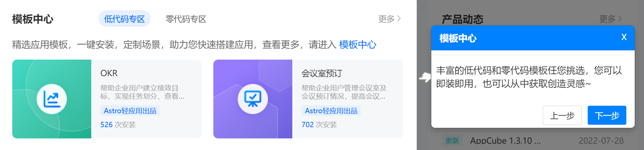Image resolution: width=644 pixels, height=150 pixels.
Task: Click the OKR chart icon
Action: pyautogui.click(x=52, y=99)
